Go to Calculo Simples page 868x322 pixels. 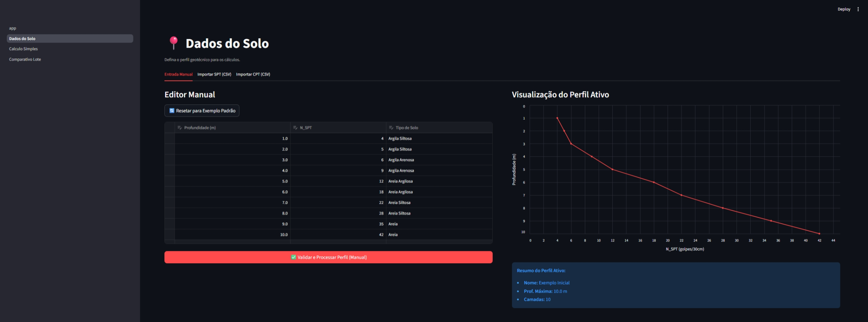click(x=70, y=49)
